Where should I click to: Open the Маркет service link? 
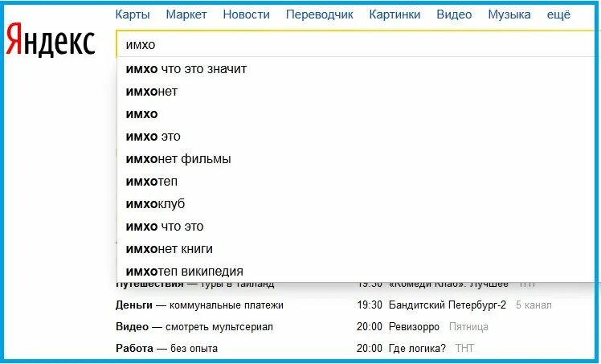tap(186, 14)
